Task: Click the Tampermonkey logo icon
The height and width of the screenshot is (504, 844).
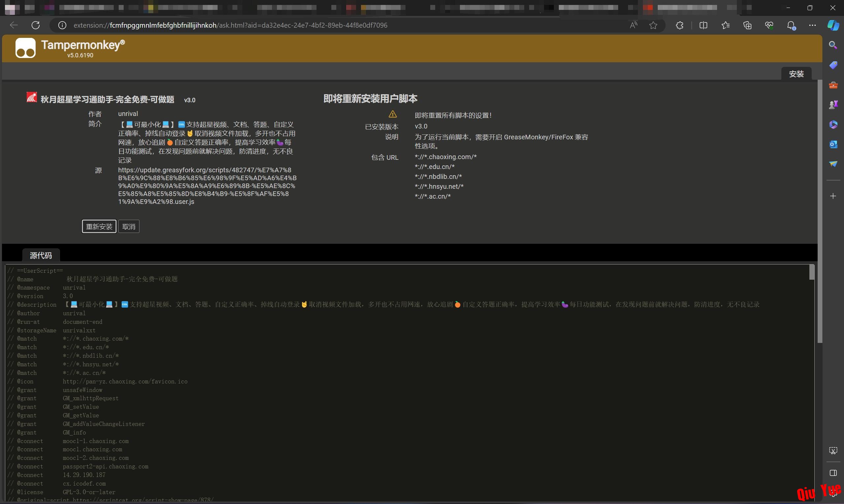Action: [x=25, y=48]
